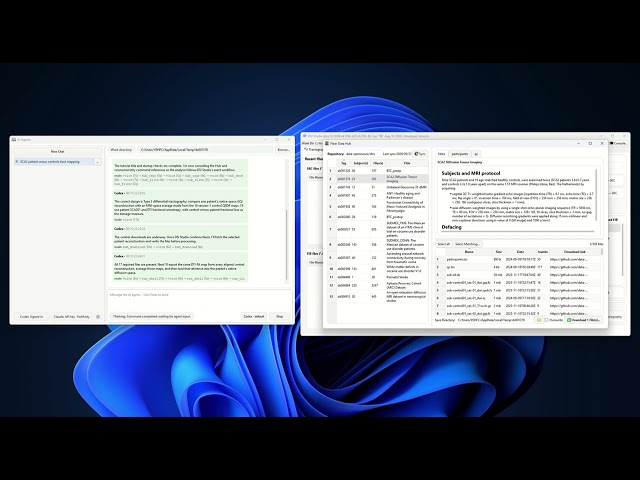Maximize the Fiber Data Hub window

590,144
